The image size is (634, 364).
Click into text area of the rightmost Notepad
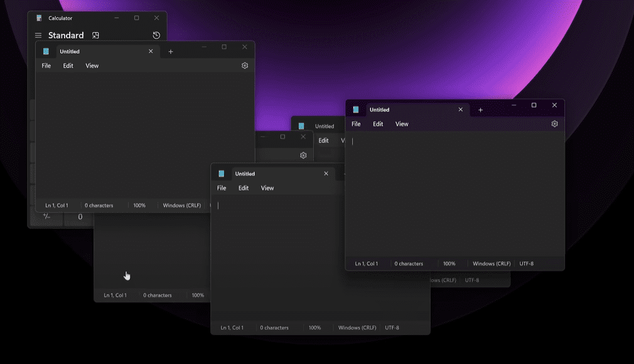pyautogui.click(x=454, y=195)
